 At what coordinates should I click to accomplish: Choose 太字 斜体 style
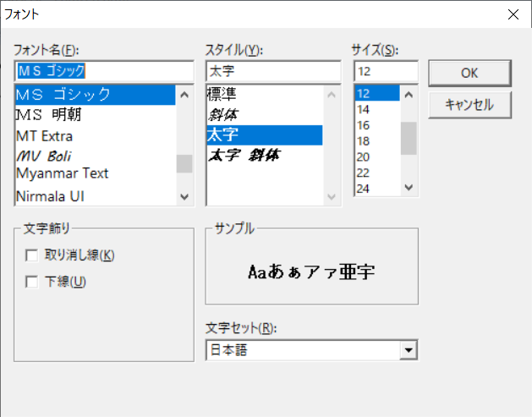coord(265,156)
